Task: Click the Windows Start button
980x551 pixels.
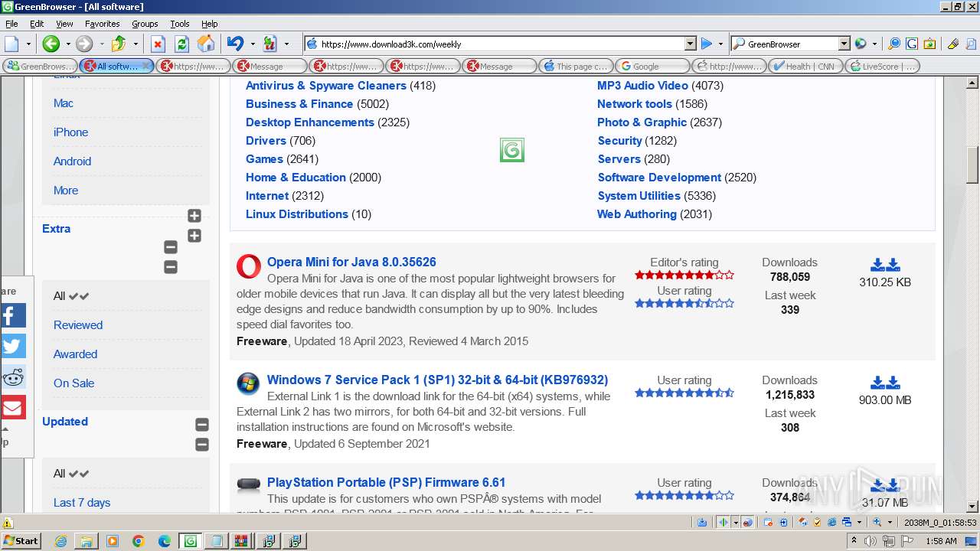Action: click(x=21, y=541)
